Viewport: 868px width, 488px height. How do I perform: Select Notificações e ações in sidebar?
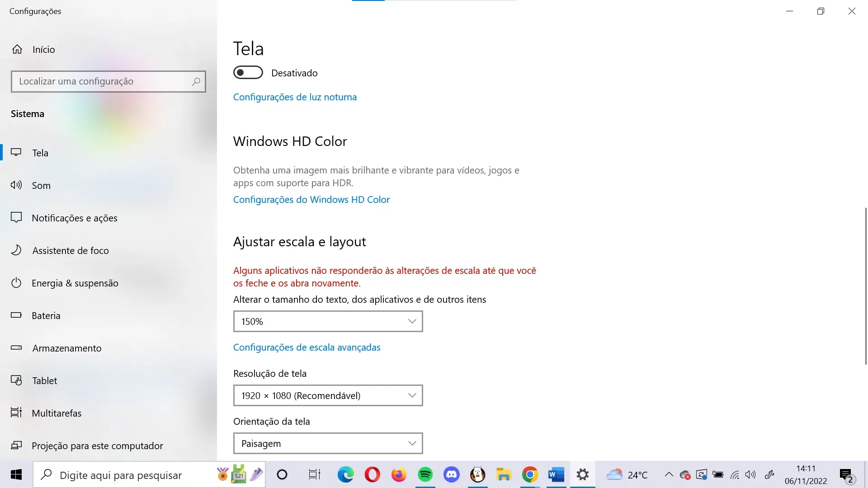point(108,218)
